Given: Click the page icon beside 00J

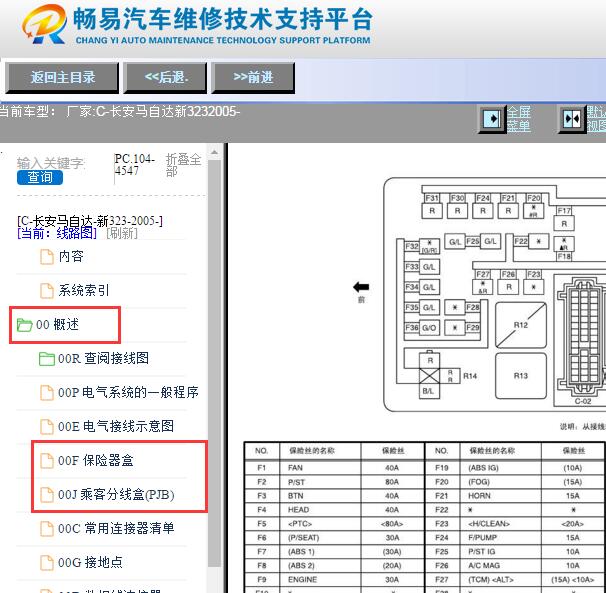Looking at the screenshot, I should click(x=47, y=495).
